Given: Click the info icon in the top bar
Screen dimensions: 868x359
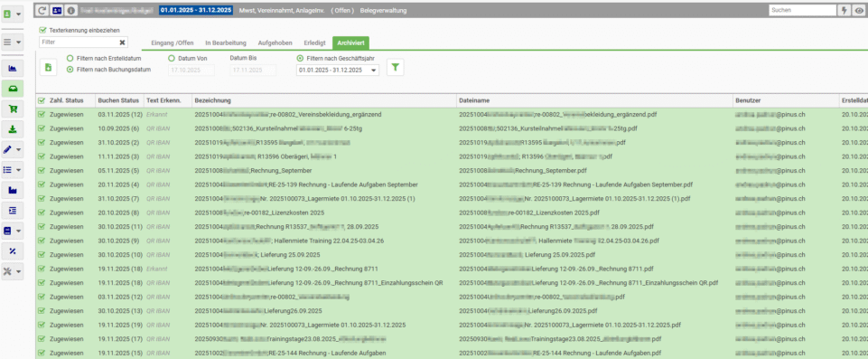Looking at the screenshot, I should click(71, 10).
